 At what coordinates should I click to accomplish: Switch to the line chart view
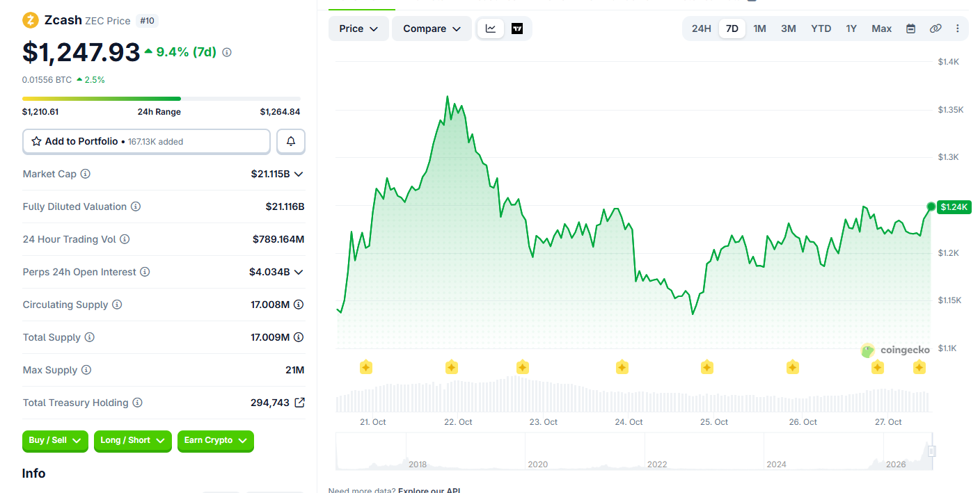(x=491, y=29)
